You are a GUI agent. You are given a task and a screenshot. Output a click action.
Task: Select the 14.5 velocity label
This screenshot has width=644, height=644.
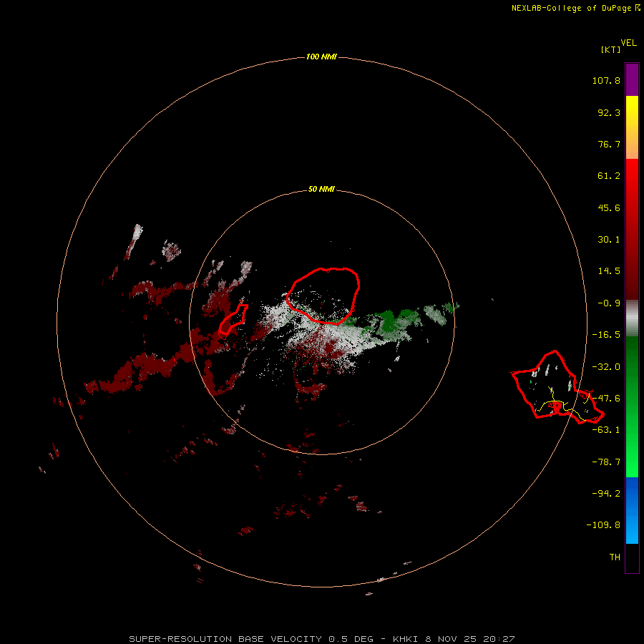coord(609,271)
